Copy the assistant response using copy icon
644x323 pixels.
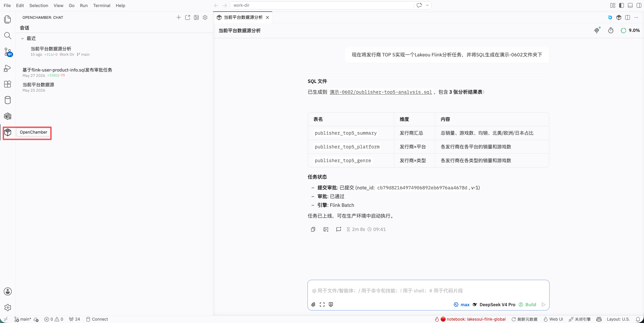313,229
